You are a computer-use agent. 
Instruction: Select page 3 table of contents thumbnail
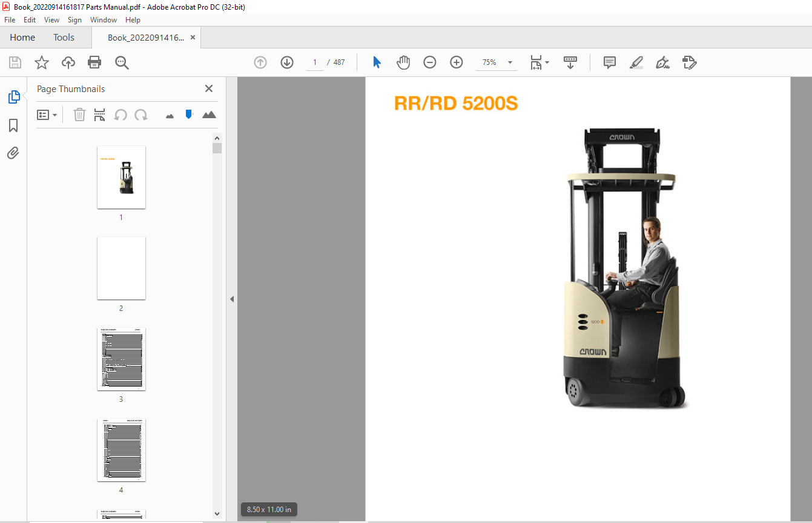[121, 359]
